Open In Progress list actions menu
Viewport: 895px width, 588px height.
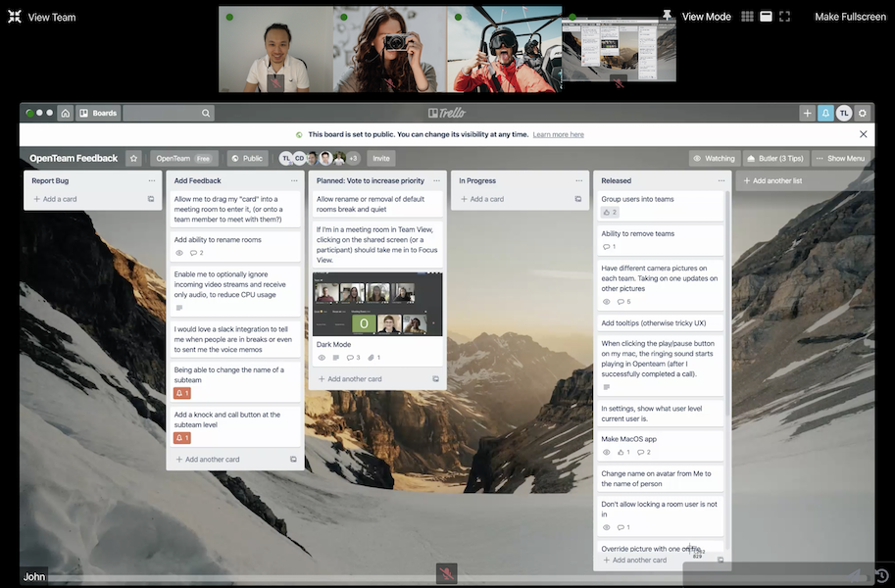coord(578,180)
